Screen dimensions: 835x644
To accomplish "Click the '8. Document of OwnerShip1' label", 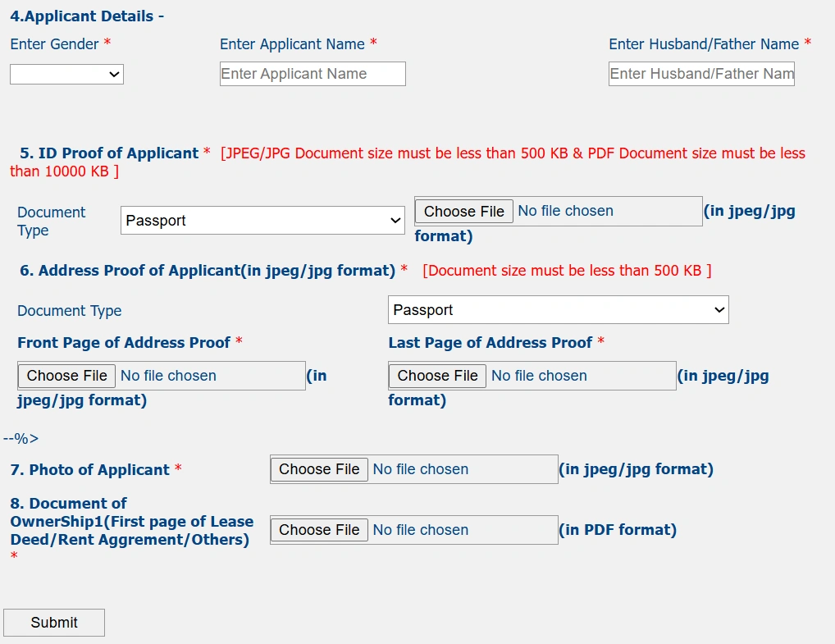I will [131, 522].
